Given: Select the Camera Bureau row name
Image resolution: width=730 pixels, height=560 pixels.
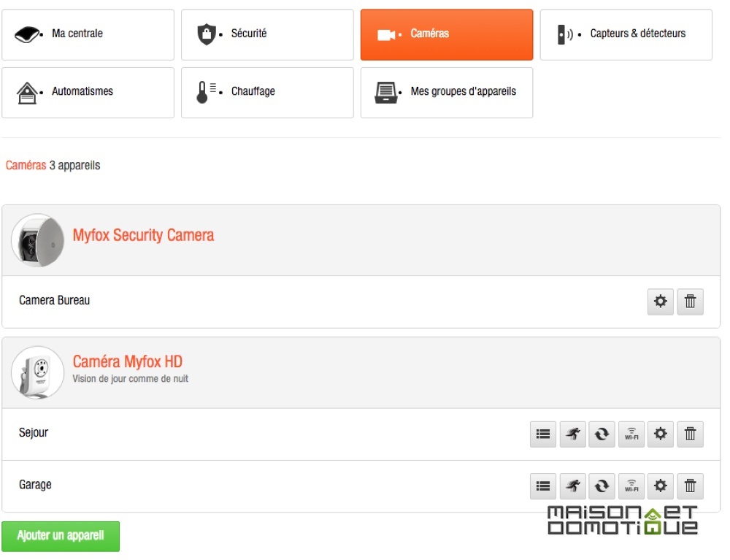Looking at the screenshot, I should coord(55,300).
